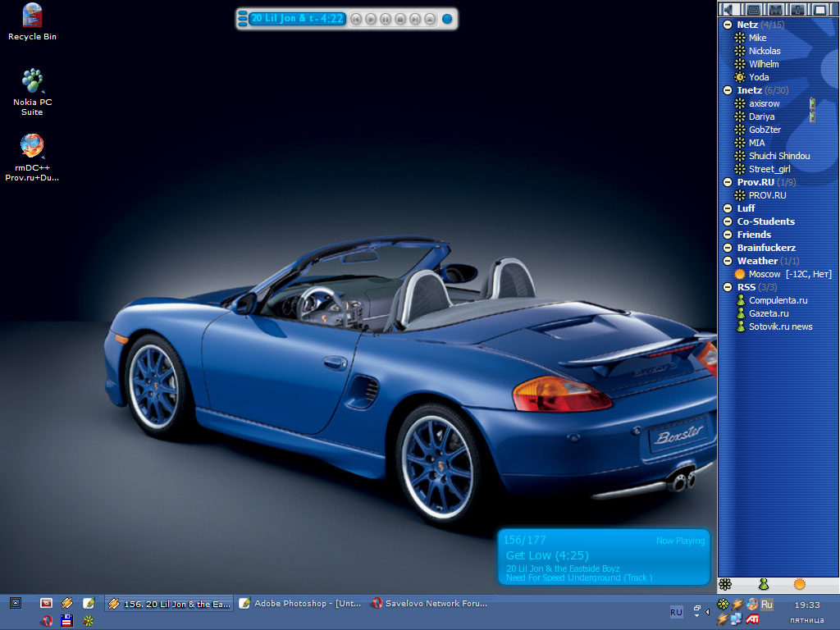
Task: Launch the lightning-bolt player from quick launch
Action: tap(67, 603)
